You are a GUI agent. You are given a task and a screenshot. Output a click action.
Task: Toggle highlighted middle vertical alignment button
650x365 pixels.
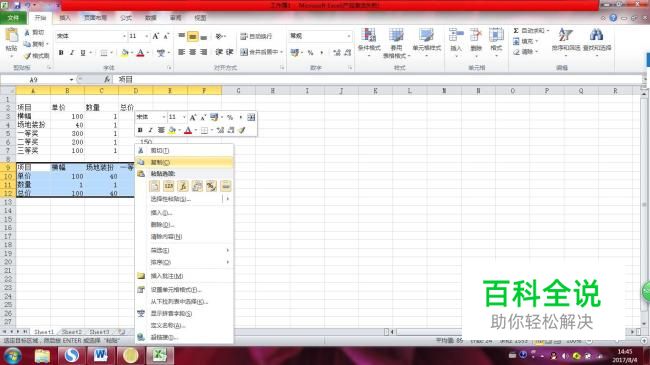click(193, 36)
